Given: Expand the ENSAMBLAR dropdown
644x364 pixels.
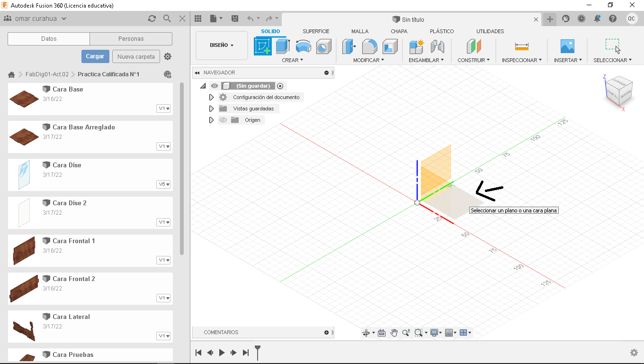Looking at the screenshot, I should (x=426, y=60).
